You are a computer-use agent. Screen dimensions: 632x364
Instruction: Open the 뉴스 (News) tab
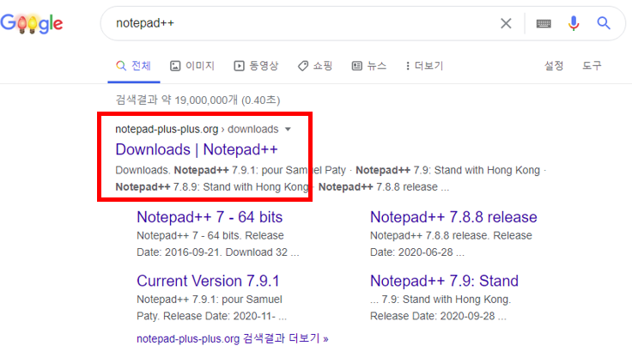click(x=368, y=66)
